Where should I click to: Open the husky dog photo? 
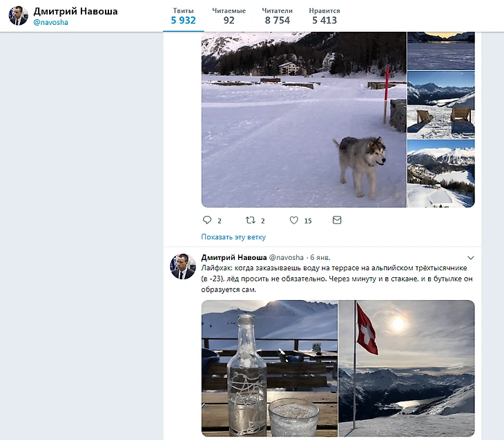304,119
